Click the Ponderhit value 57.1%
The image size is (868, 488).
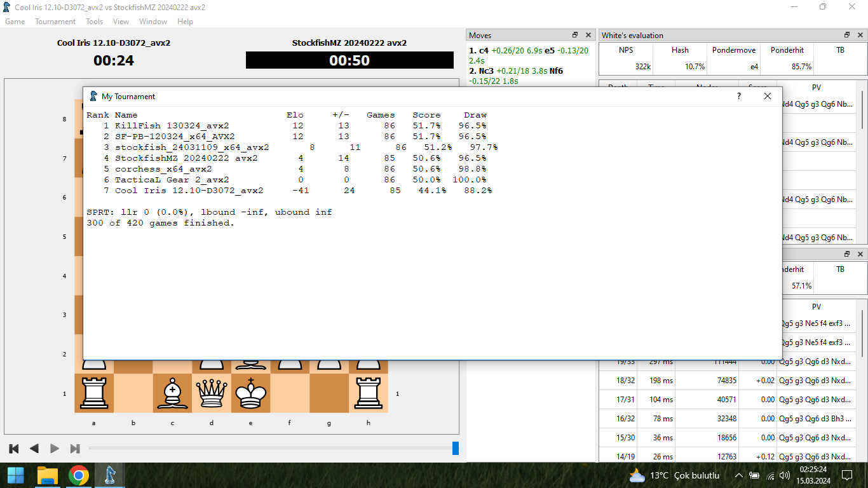tap(802, 286)
